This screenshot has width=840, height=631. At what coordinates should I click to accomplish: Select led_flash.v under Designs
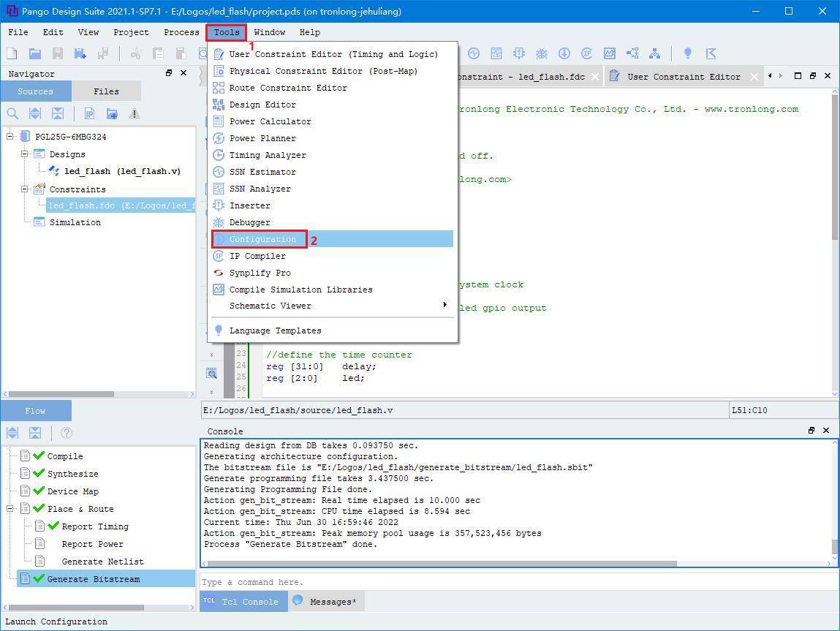122,171
